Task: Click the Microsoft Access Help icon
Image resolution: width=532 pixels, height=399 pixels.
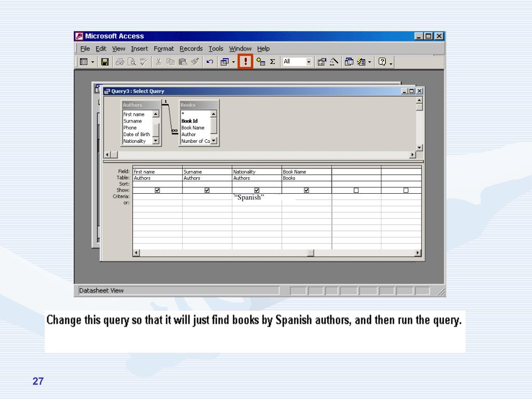Action: click(x=382, y=62)
